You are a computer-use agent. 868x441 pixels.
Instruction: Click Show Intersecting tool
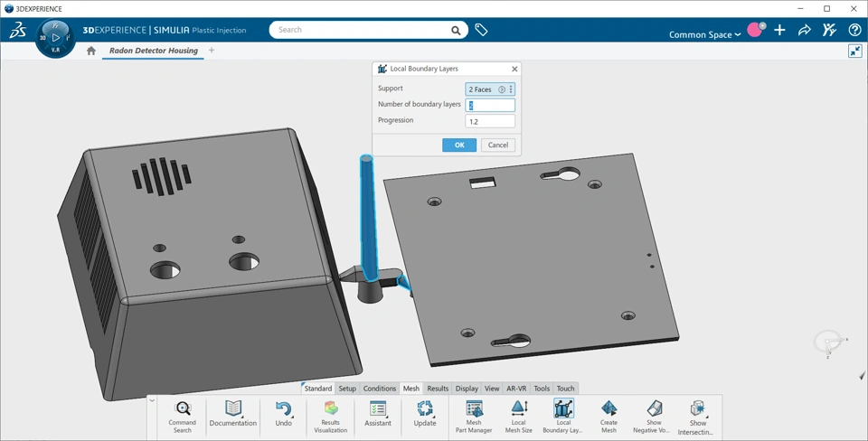697,418
